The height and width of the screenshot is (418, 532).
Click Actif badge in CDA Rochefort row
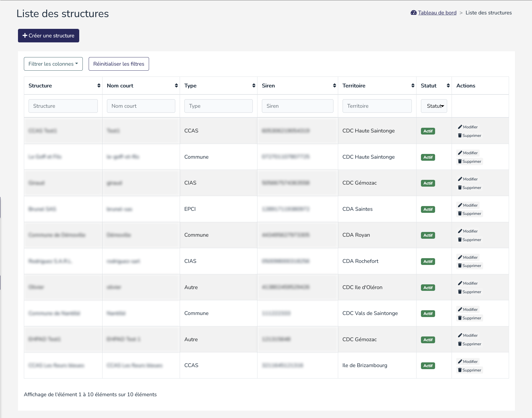428,261
